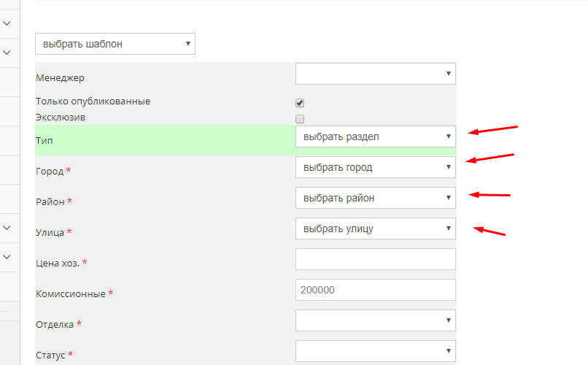Open the выбрать город dropdown
Image resolution: width=588 pixels, height=365 pixels.
pos(376,167)
